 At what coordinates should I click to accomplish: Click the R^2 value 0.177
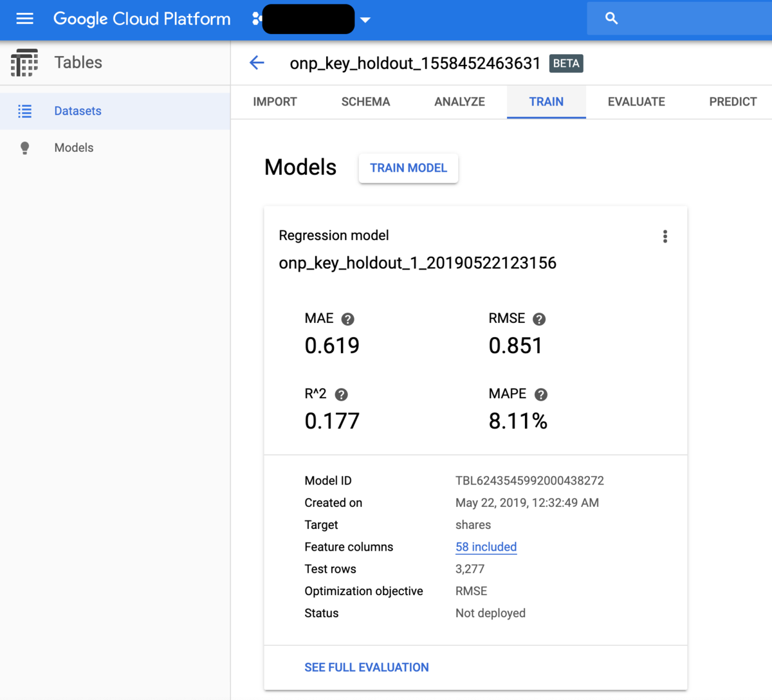coord(332,421)
